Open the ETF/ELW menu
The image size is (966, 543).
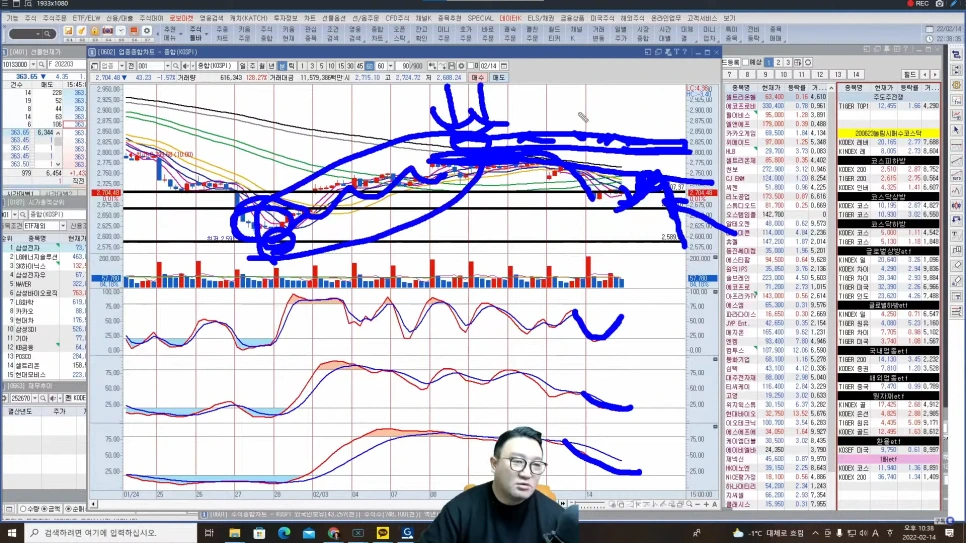coord(86,18)
